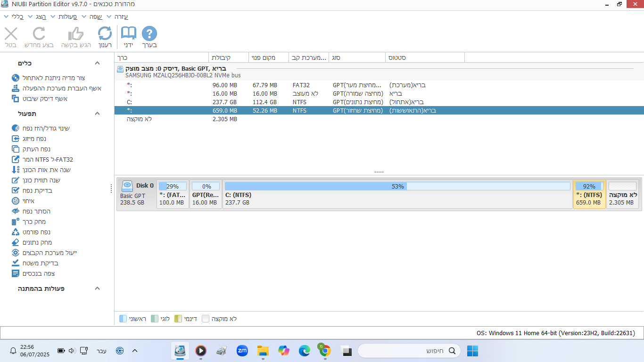This screenshot has height=362, width=644.
Task: Click the מערכת קב... file system column header
Action: 309,58
